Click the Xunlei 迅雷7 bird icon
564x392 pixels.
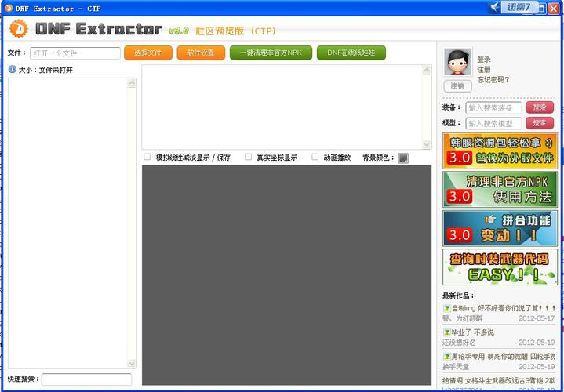point(495,7)
